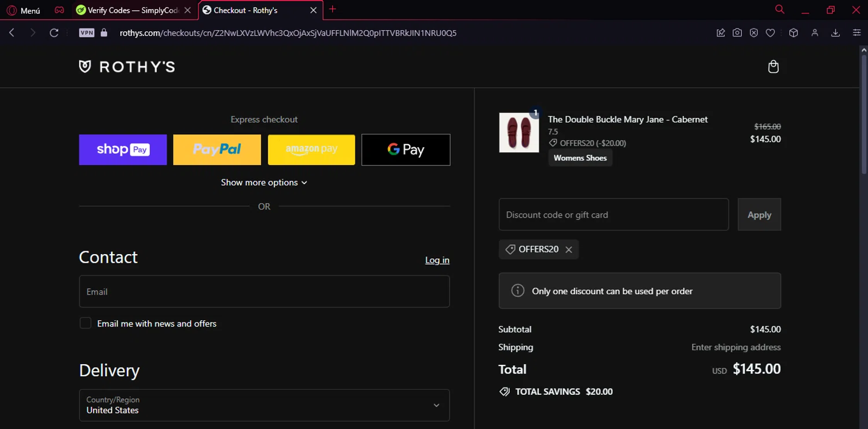868x429 pixels.
Task: Check Email me with news and offers
Action: (86, 323)
